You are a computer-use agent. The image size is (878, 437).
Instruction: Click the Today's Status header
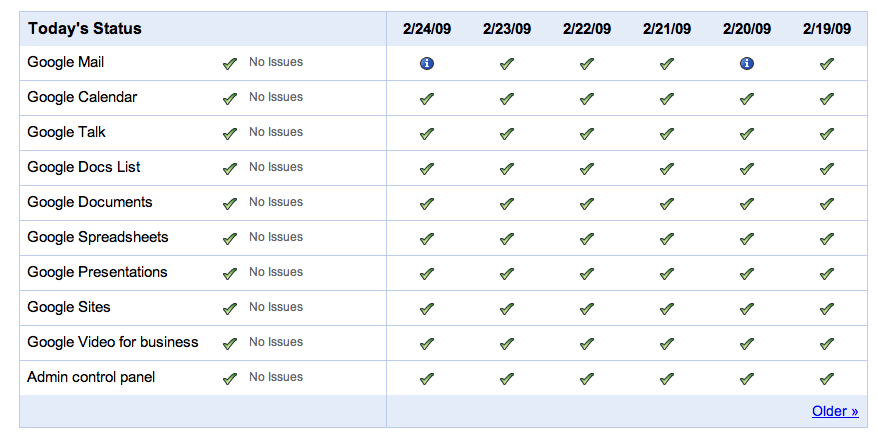[85, 29]
